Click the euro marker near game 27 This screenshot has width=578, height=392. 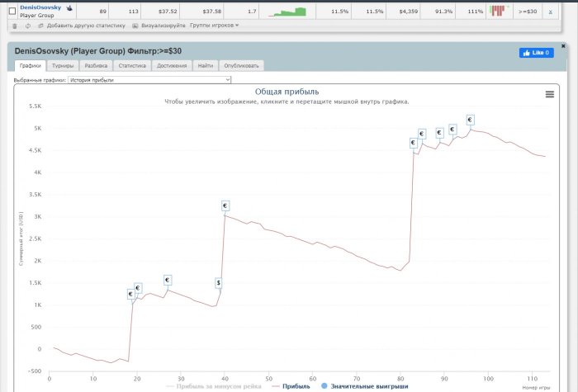click(x=168, y=280)
